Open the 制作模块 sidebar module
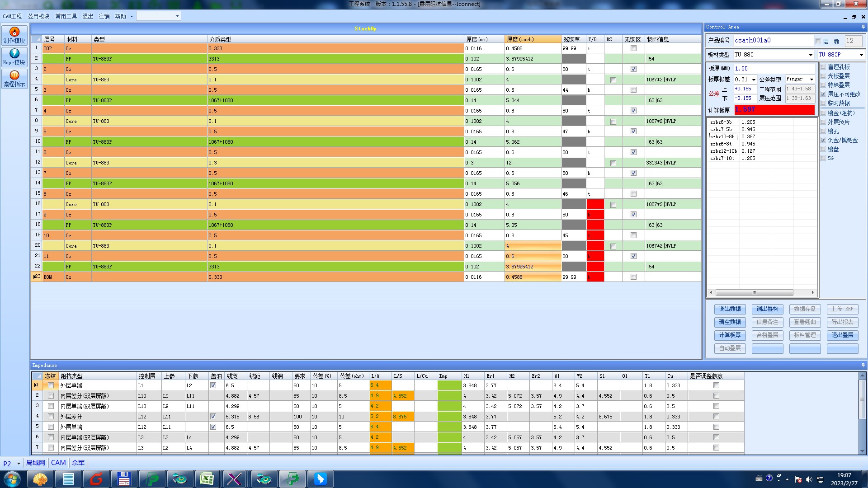The width and height of the screenshot is (868, 488). 14,35
